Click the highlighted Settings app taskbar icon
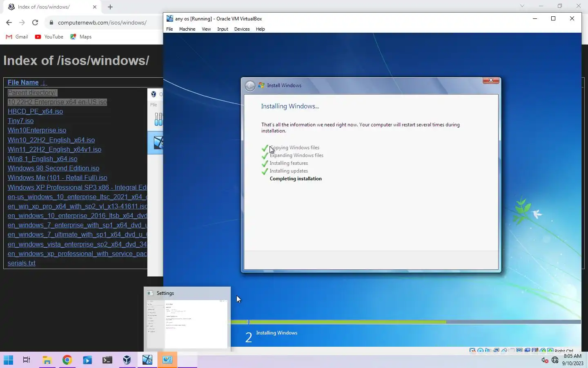 167,360
